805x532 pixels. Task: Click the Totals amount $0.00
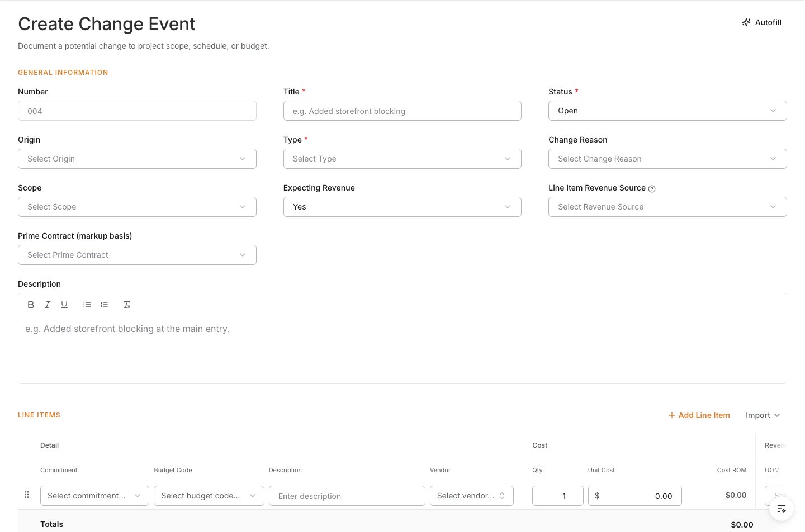tap(742, 525)
